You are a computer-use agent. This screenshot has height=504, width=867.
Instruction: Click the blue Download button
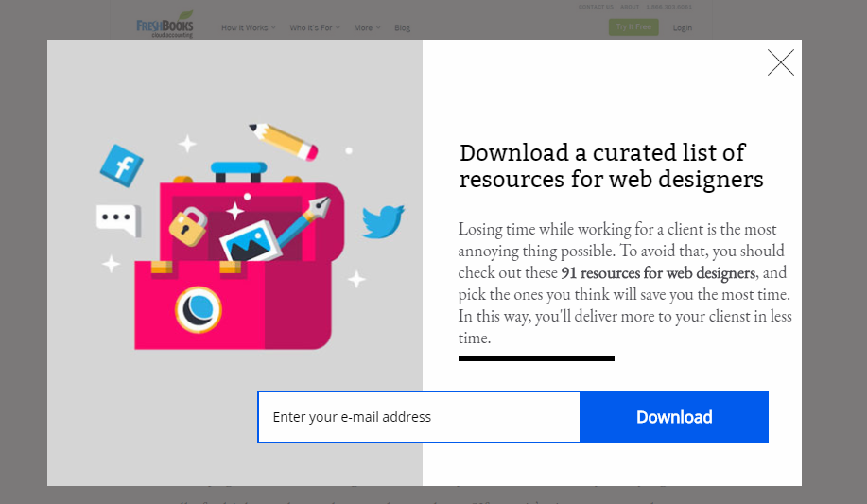(674, 417)
